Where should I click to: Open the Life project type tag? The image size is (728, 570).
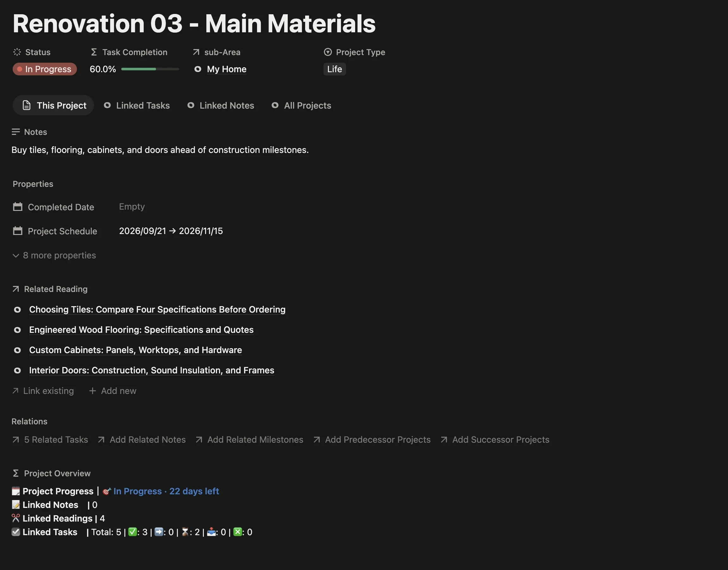pos(335,69)
